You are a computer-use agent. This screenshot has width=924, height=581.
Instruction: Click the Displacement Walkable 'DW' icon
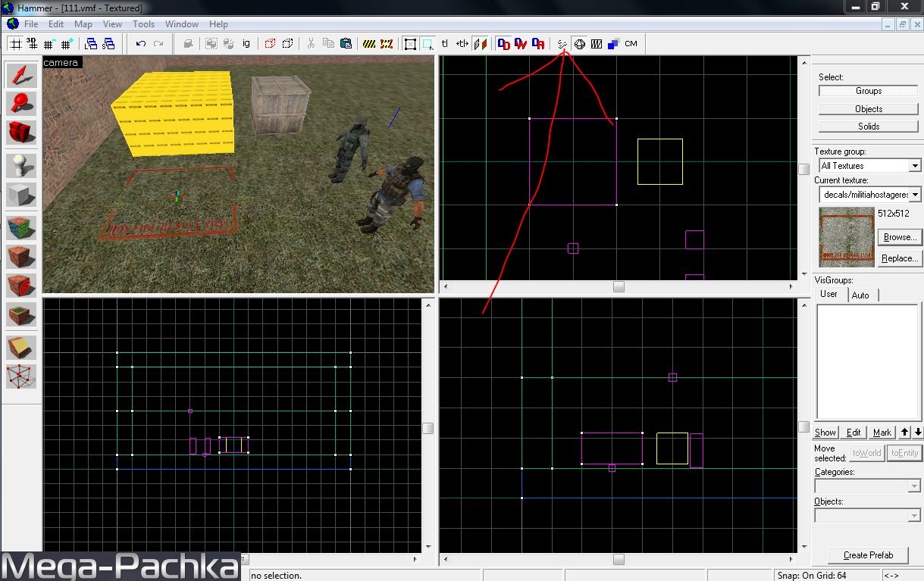coord(521,44)
